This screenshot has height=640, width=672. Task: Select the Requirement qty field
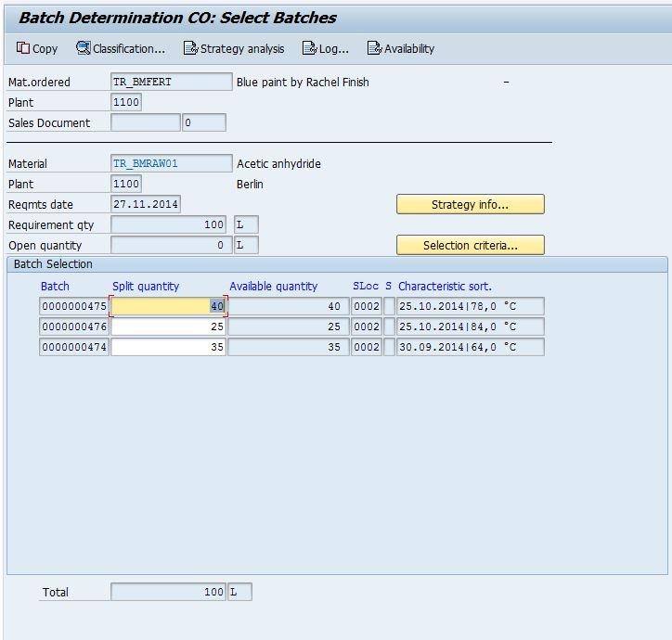point(168,224)
